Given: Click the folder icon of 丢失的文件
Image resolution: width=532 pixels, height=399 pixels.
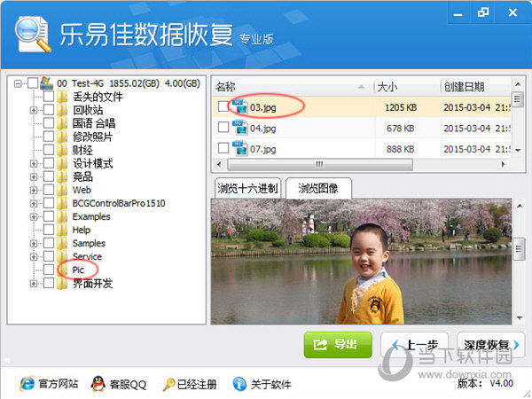Looking at the screenshot, I should click(62, 97).
